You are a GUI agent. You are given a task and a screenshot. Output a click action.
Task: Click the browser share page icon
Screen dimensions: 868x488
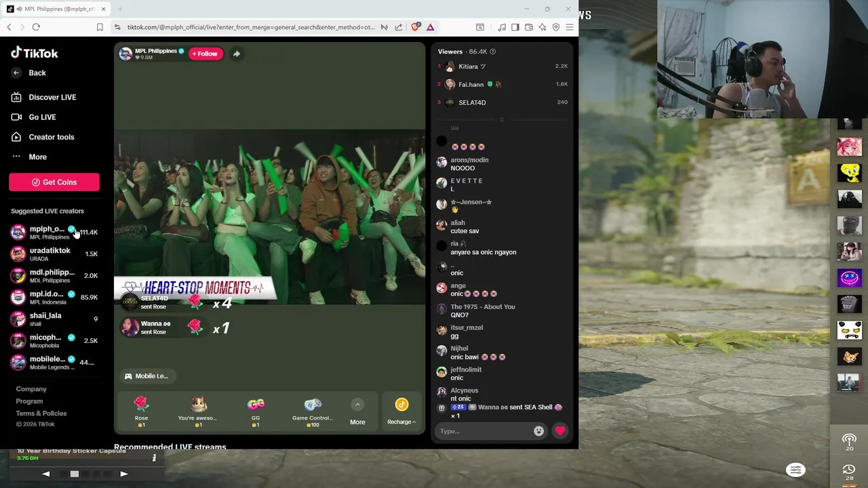point(399,27)
